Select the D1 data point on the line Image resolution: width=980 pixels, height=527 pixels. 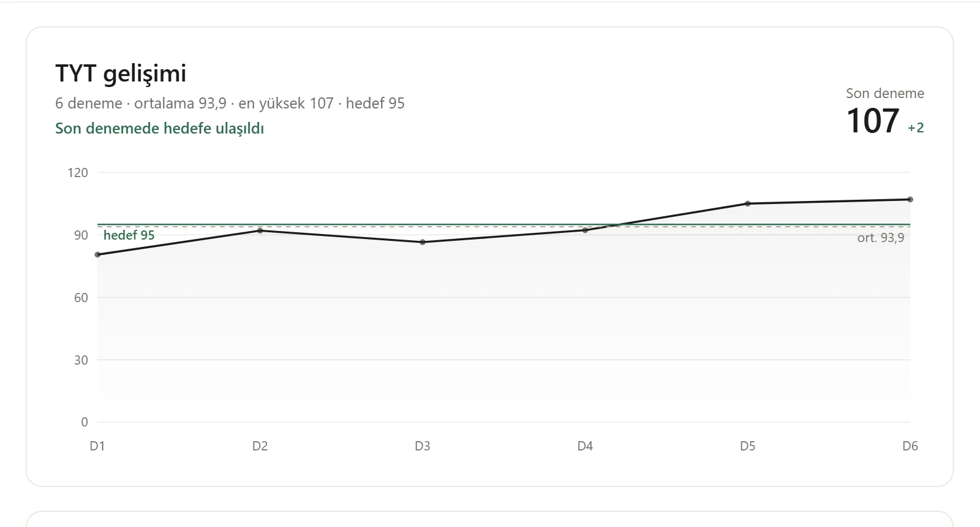pos(98,254)
